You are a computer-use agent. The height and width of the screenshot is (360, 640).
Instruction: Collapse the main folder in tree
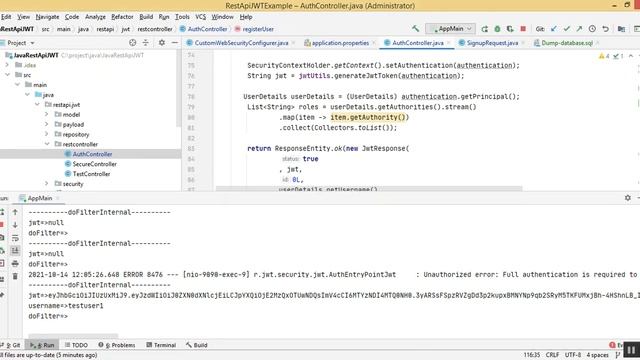[x=17, y=84]
